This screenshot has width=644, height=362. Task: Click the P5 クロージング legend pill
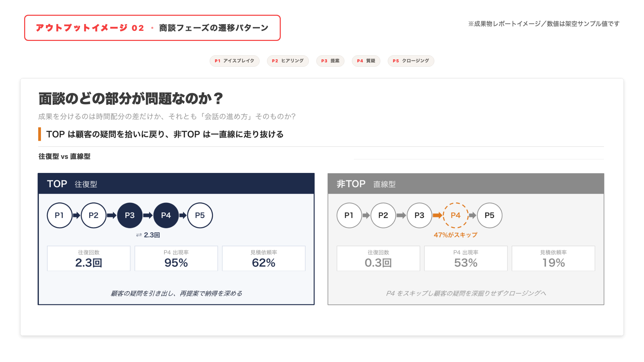click(411, 61)
